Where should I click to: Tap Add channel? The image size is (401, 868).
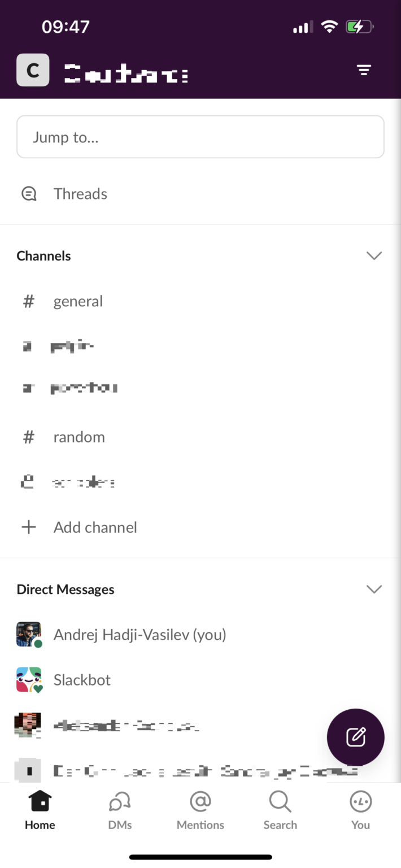tap(95, 527)
